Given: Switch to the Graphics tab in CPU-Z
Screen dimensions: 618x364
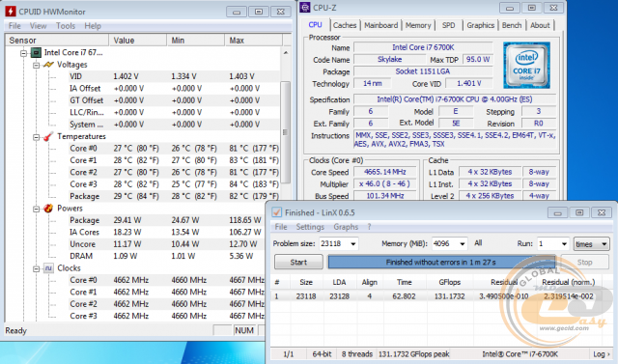Looking at the screenshot, I should click(481, 25).
